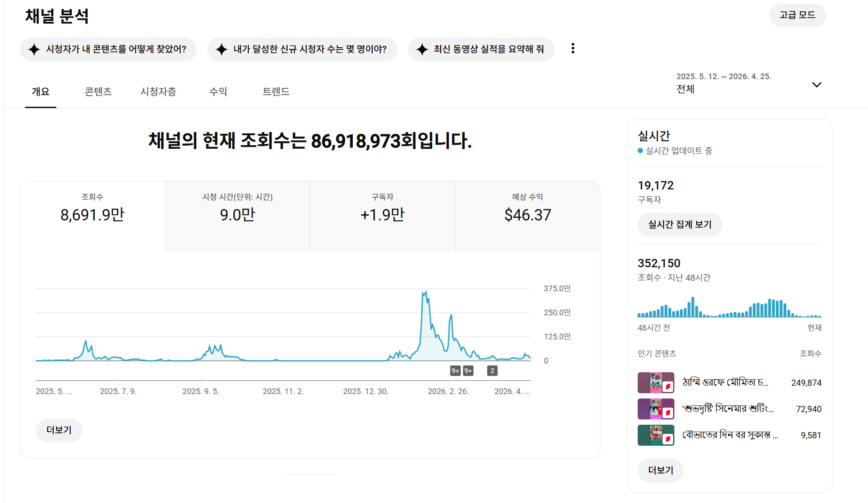Open top video thumbnail with 249,874 views

tap(656, 383)
